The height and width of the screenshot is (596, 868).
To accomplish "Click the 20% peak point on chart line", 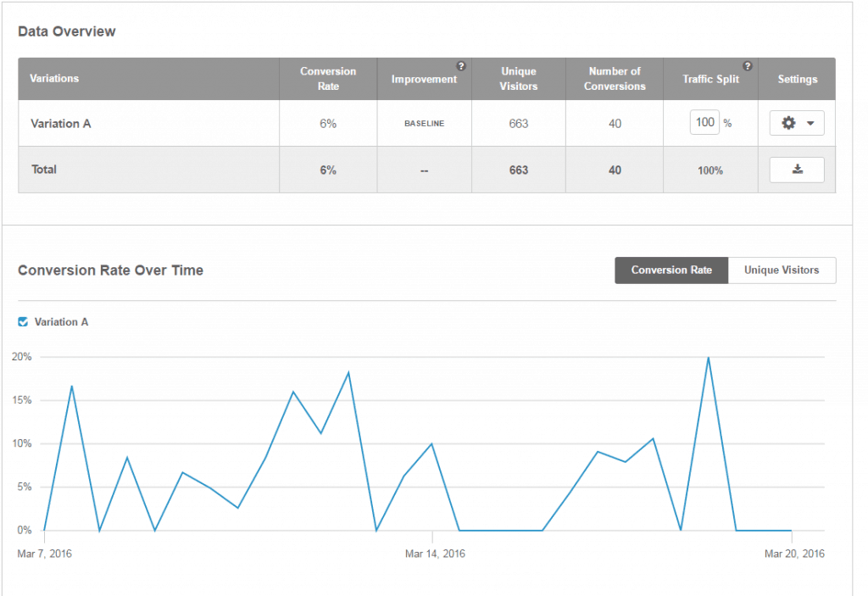I will click(x=708, y=358).
